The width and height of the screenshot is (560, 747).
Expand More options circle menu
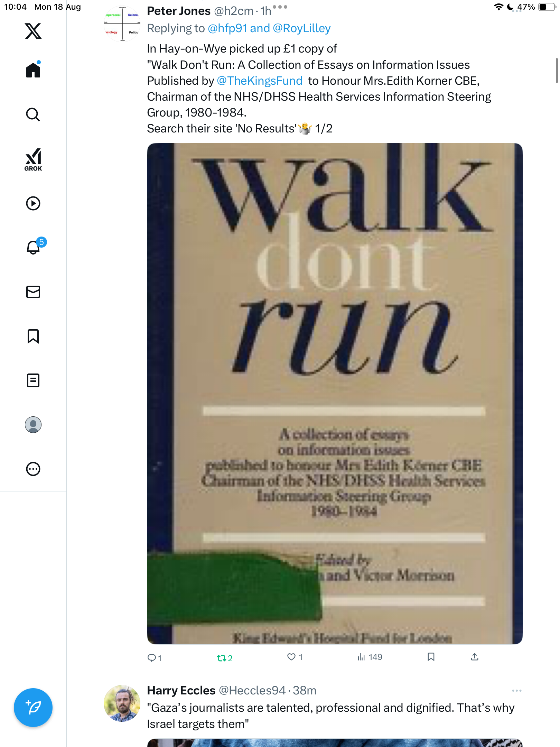tap(33, 469)
